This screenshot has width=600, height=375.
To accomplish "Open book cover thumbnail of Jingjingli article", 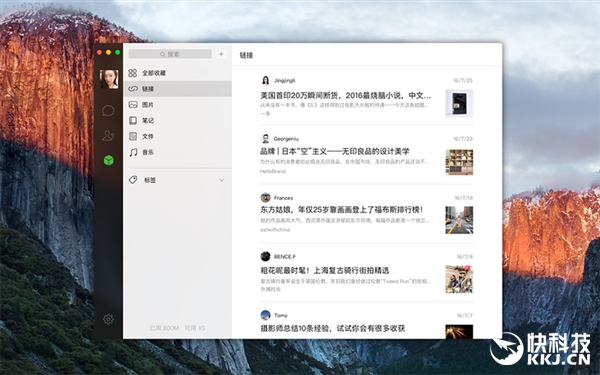I will (459, 103).
